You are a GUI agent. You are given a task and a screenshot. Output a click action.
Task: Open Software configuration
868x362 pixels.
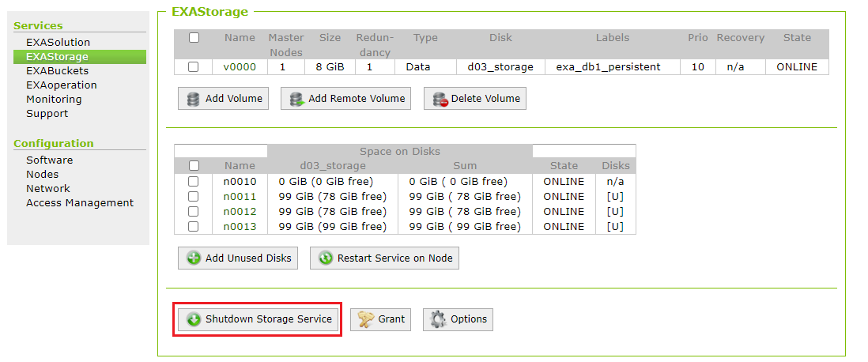tap(49, 160)
